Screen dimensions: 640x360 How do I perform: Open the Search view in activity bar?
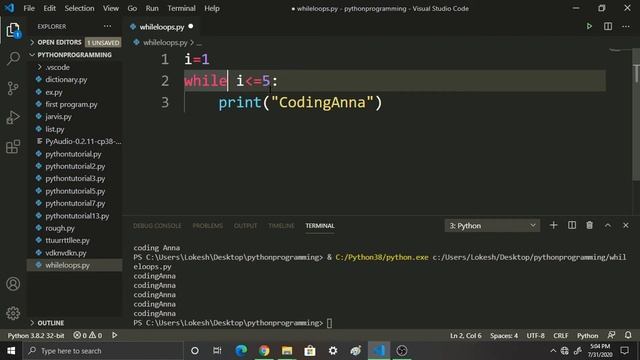(13, 58)
